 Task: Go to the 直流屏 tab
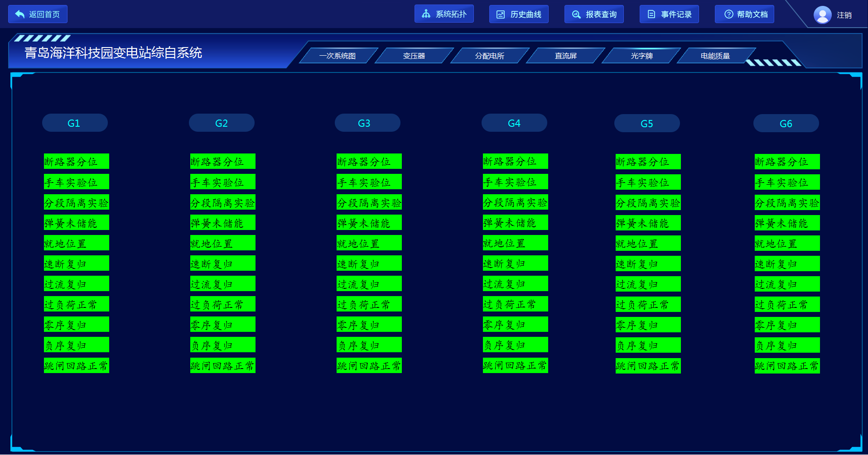(565, 56)
